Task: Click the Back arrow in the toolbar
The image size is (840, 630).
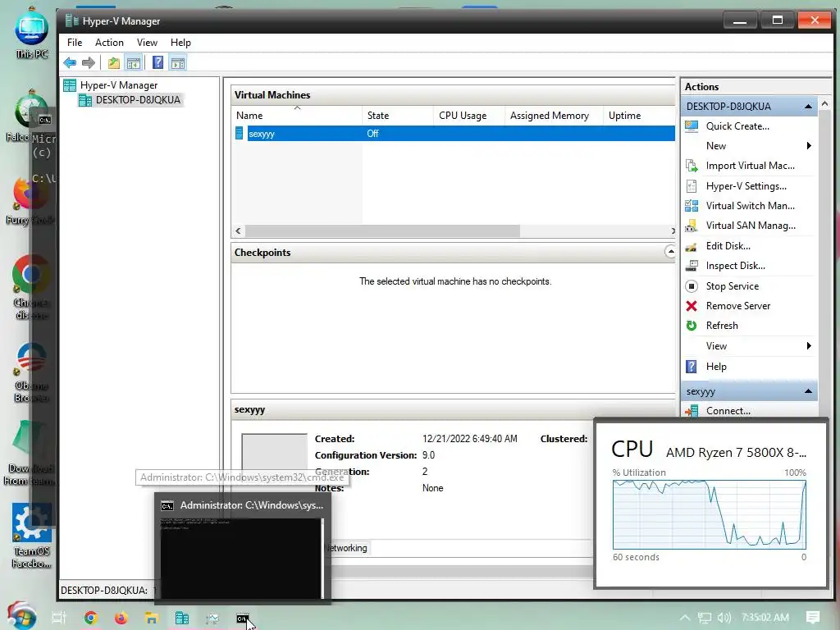Action: pyautogui.click(x=70, y=62)
